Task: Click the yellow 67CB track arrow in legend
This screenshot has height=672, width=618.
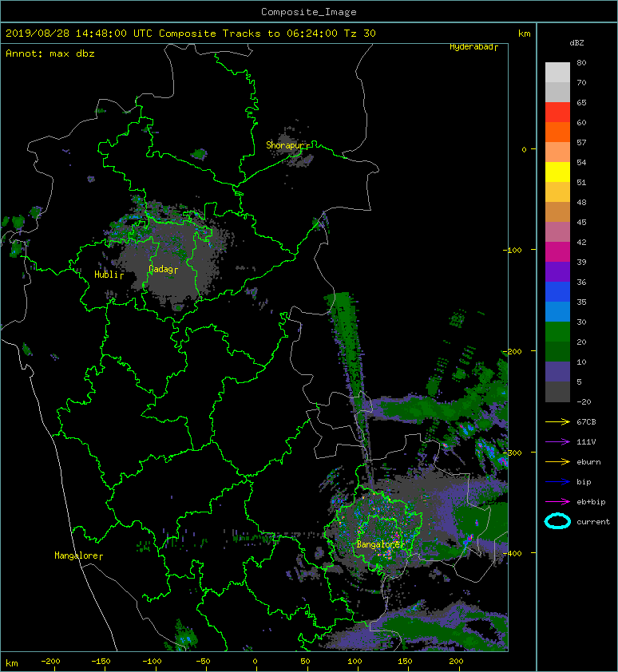Action: pos(557,422)
